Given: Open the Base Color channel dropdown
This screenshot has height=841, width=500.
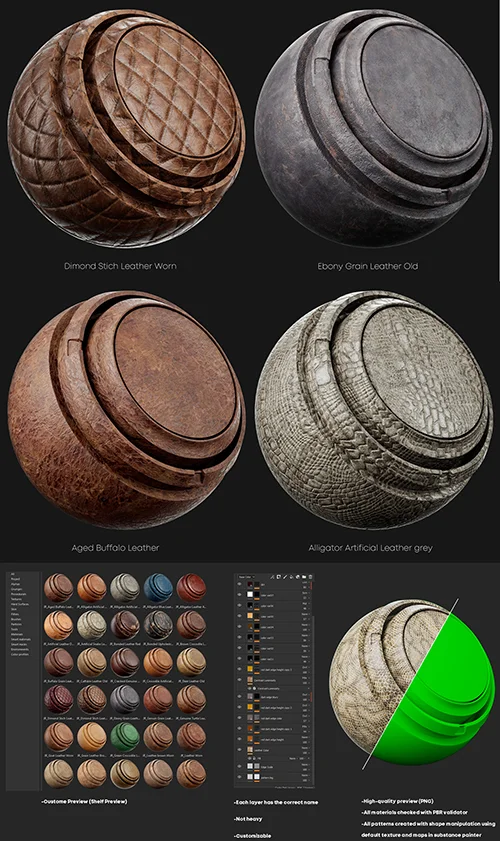Looking at the screenshot, I should pos(247,577).
